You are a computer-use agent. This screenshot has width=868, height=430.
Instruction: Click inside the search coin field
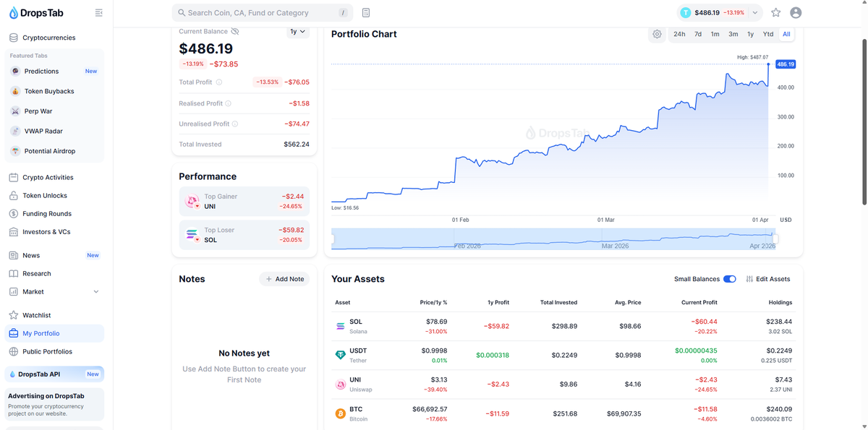(x=263, y=13)
